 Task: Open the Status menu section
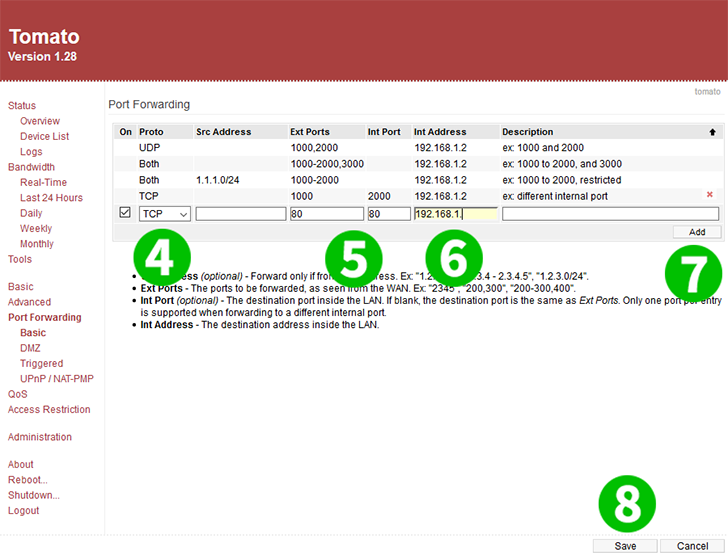tap(22, 106)
